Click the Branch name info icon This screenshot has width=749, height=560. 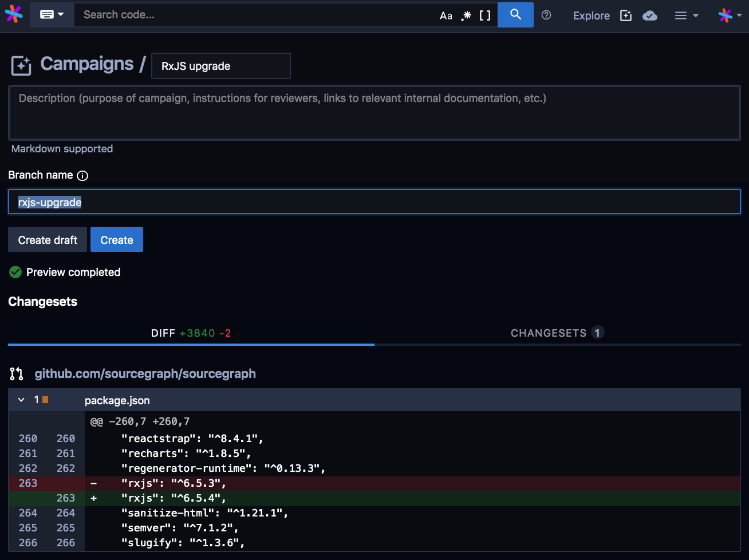[x=82, y=176]
